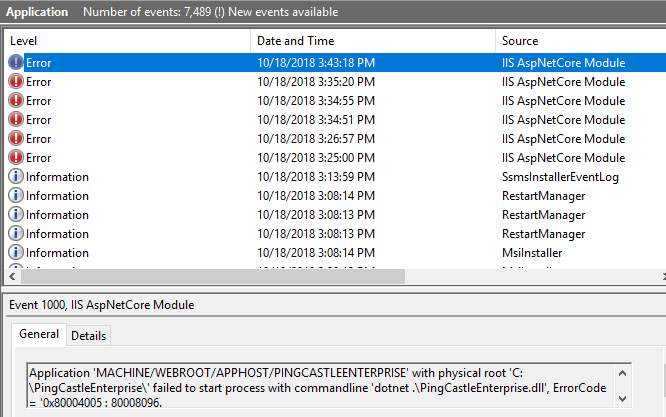666x417 pixels.
Task: Select the SsmsInstallerEventLog source cell
Action: point(560,177)
